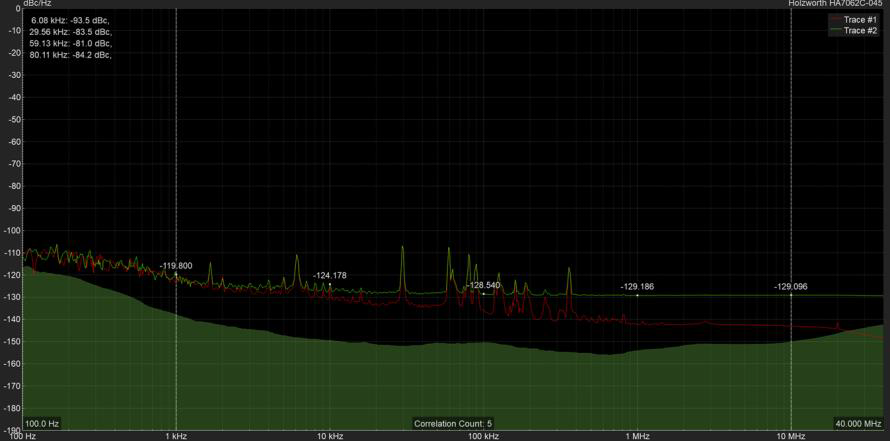
Task: Select the 29.56 kHz spur entry
Action: tap(71, 32)
